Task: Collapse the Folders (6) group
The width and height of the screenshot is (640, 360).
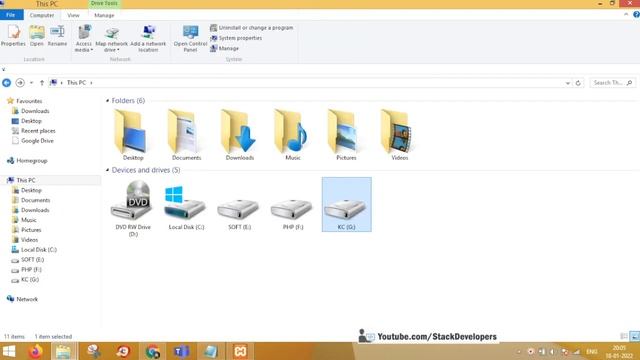Action: click(x=107, y=100)
